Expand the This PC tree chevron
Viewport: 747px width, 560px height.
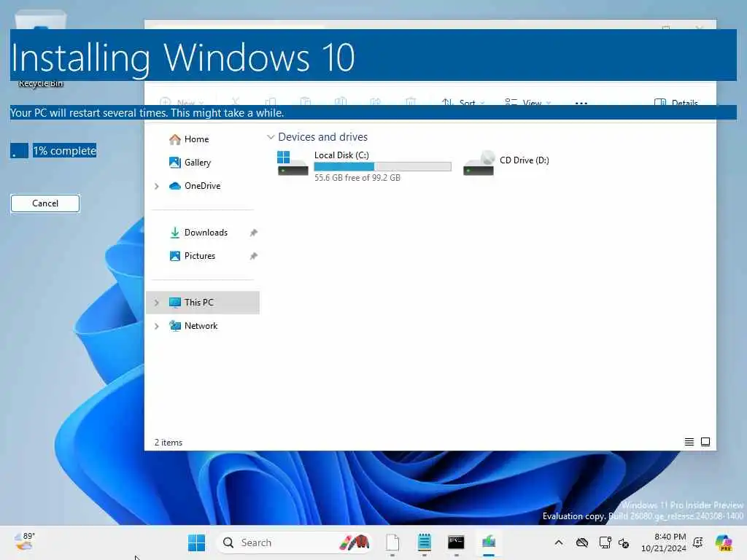click(157, 303)
